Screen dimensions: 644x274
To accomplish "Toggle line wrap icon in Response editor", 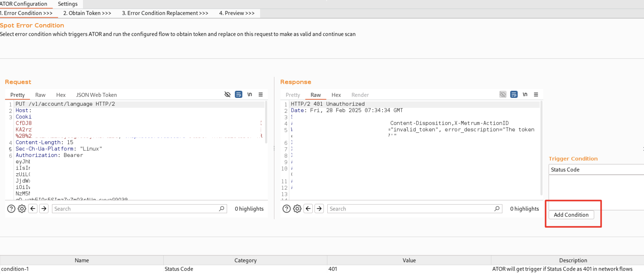I will pyautogui.click(x=514, y=94).
